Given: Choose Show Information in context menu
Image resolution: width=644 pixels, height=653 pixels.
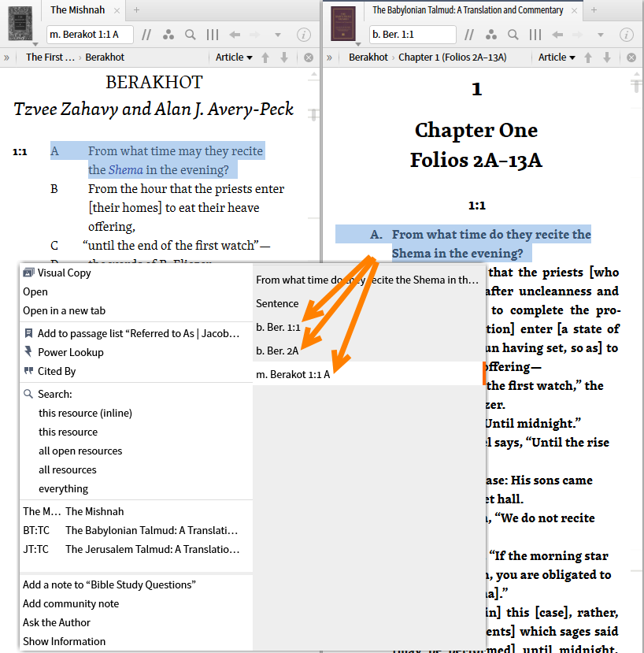Looking at the screenshot, I should point(136,641).
